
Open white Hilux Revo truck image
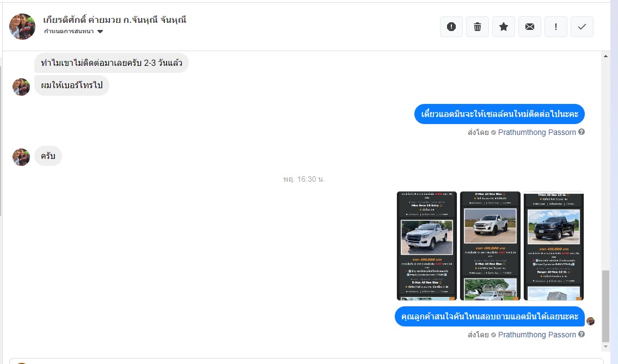coord(427,246)
